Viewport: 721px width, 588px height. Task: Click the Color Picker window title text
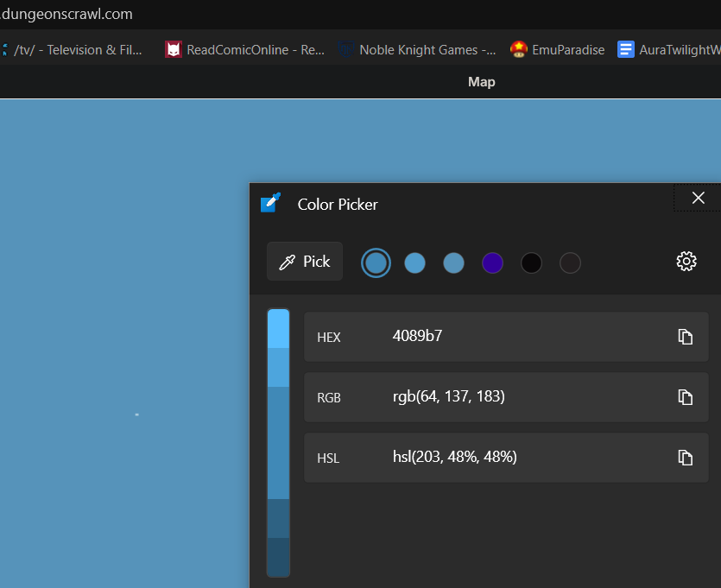click(338, 205)
